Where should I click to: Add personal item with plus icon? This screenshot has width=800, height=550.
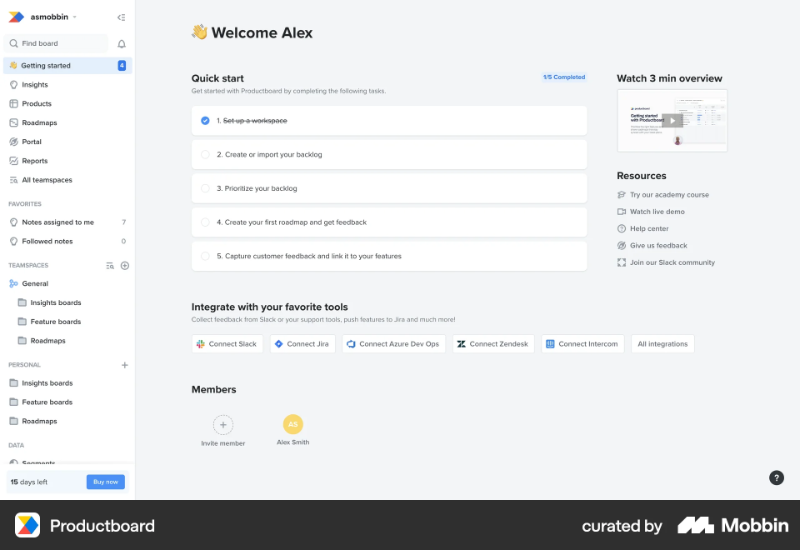[x=124, y=365]
